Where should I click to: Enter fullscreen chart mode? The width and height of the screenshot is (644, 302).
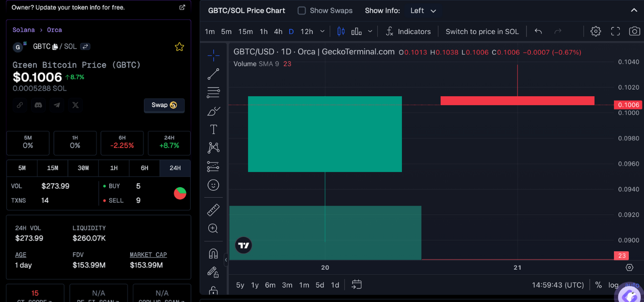pyautogui.click(x=615, y=31)
